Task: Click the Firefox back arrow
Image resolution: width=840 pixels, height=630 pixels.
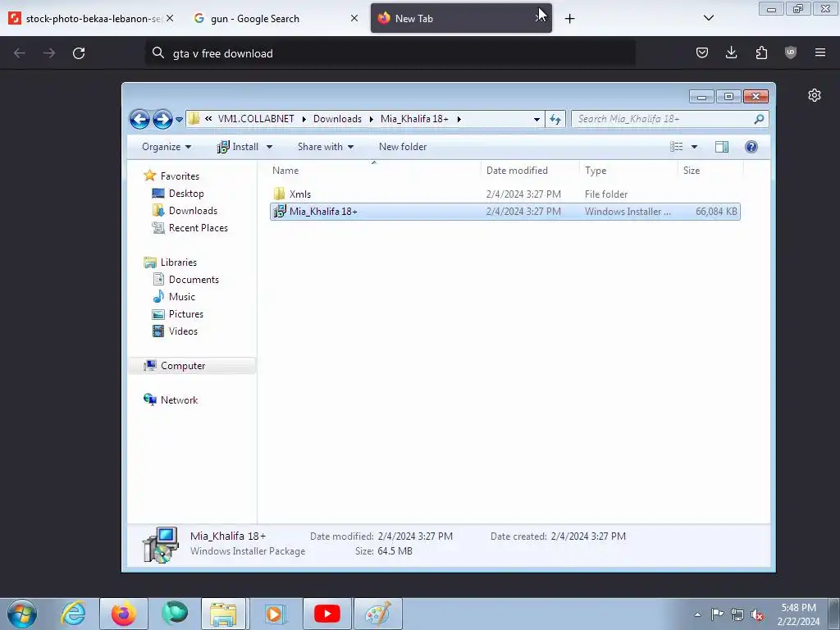Action: coord(20,53)
